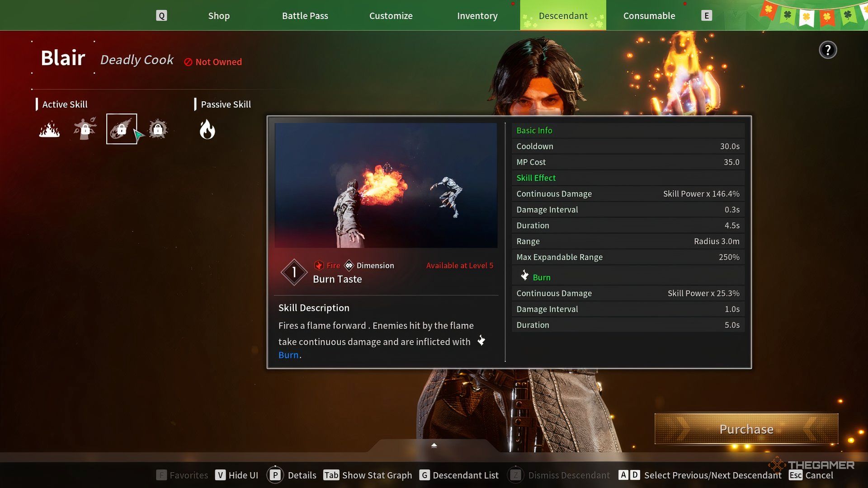Image resolution: width=868 pixels, height=488 pixels.
Task: Click the Fire attribute icon
Action: click(x=319, y=265)
